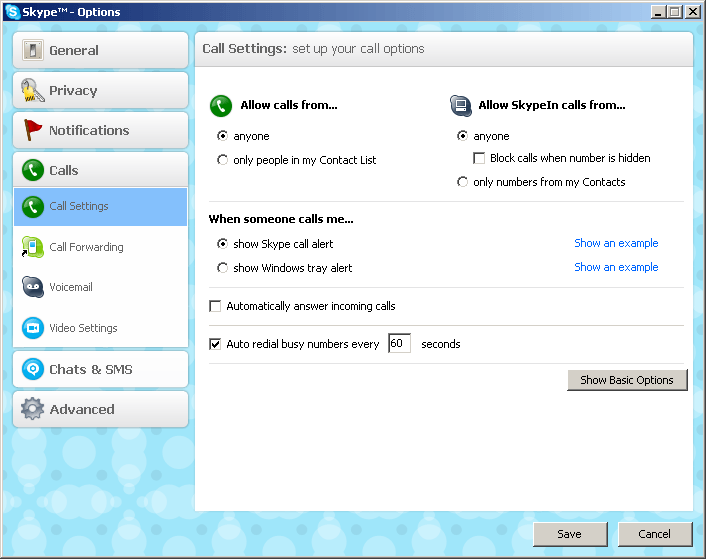
Task: Click the Skype logo in title bar
Action: [13, 12]
